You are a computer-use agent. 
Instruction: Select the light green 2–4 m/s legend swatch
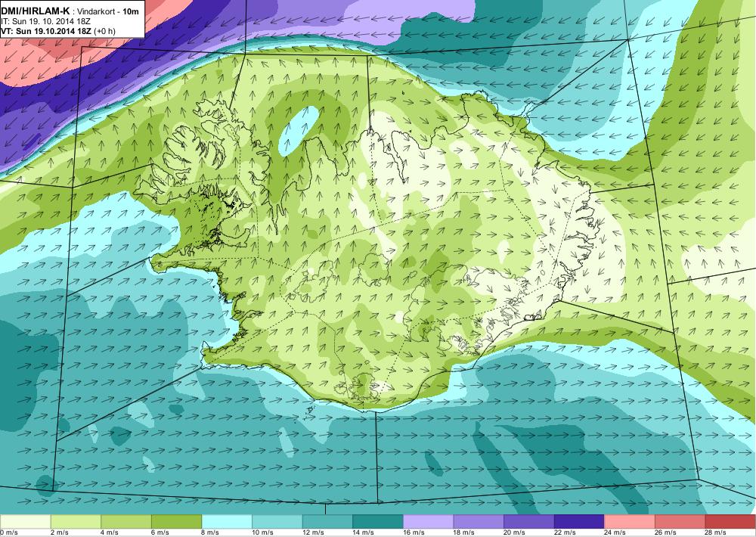click(76, 522)
